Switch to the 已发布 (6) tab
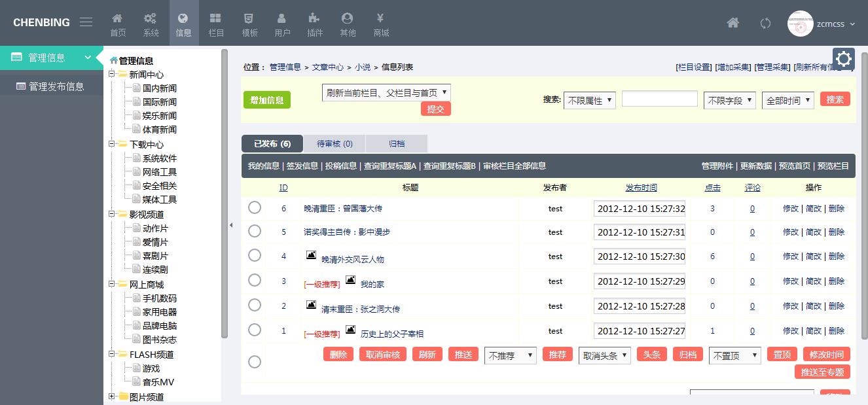The height and width of the screenshot is (405, 868). [272, 143]
